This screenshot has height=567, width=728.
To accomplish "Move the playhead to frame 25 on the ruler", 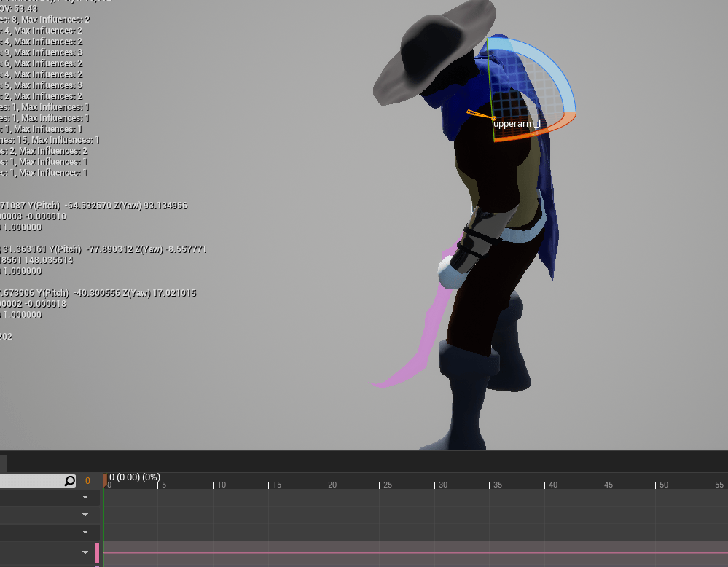I will [380, 485].
